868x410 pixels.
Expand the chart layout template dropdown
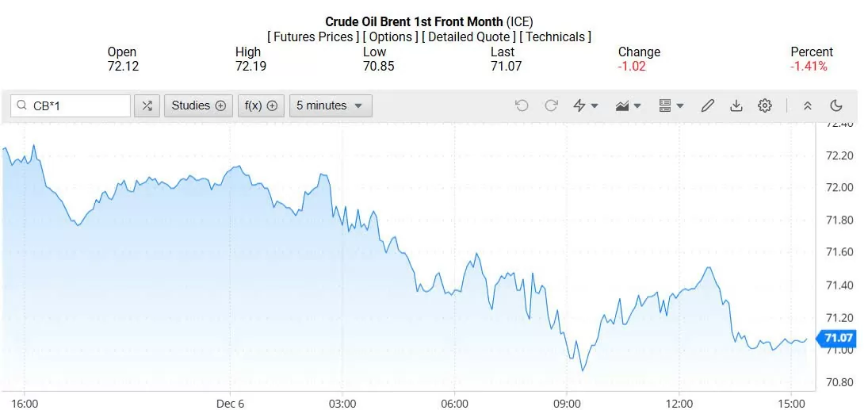671,105
